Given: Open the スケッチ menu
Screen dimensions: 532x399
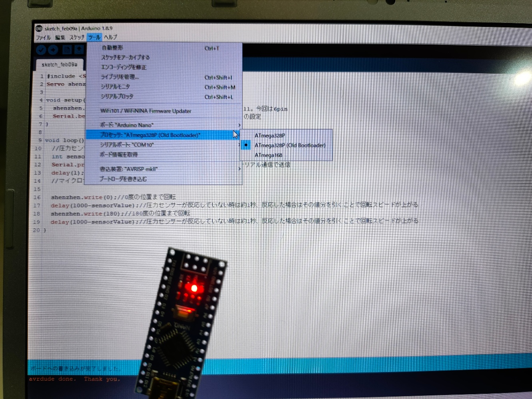Looking at the screenshot, I should coord(77,37).
